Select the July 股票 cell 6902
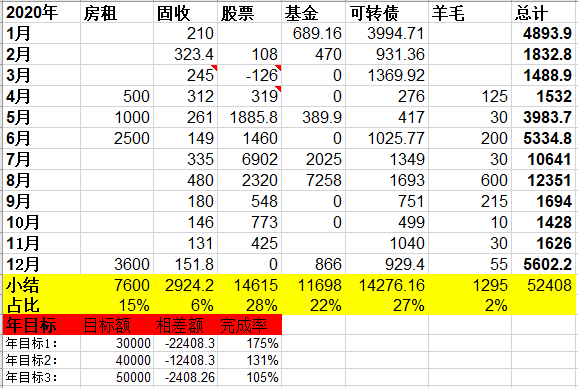This screenshot has width=578, height=388. (x=250, y=160)
